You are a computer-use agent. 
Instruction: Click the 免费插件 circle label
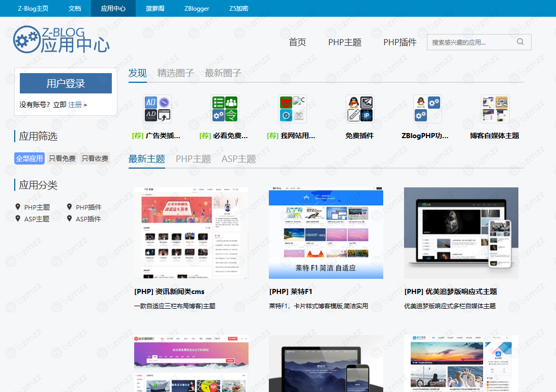coord(359,136)
